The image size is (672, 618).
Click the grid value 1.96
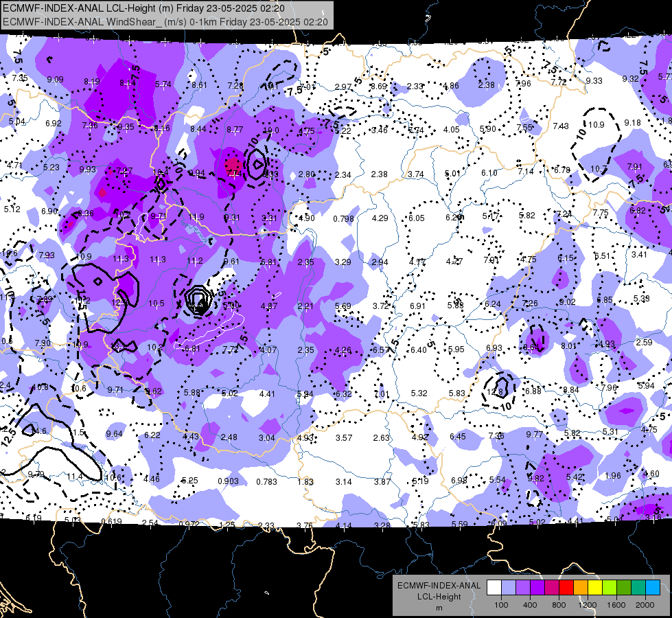point(613,476)
